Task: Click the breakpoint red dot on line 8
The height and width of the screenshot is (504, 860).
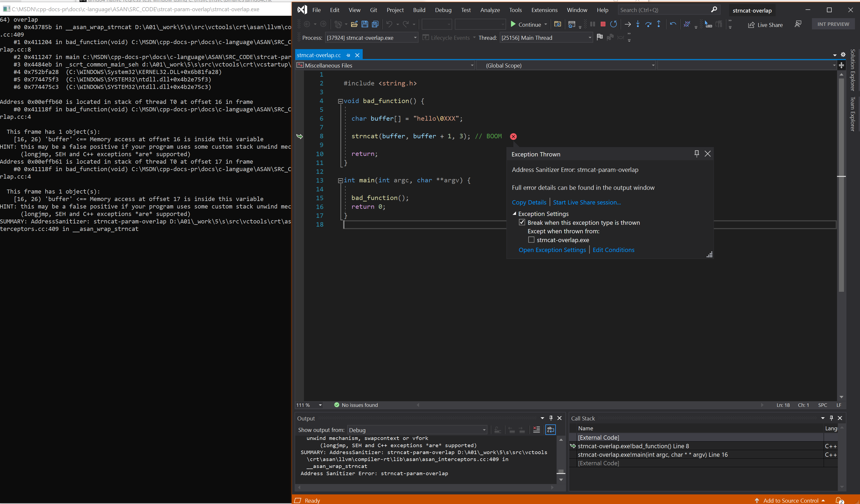Action: pos(513,136)
